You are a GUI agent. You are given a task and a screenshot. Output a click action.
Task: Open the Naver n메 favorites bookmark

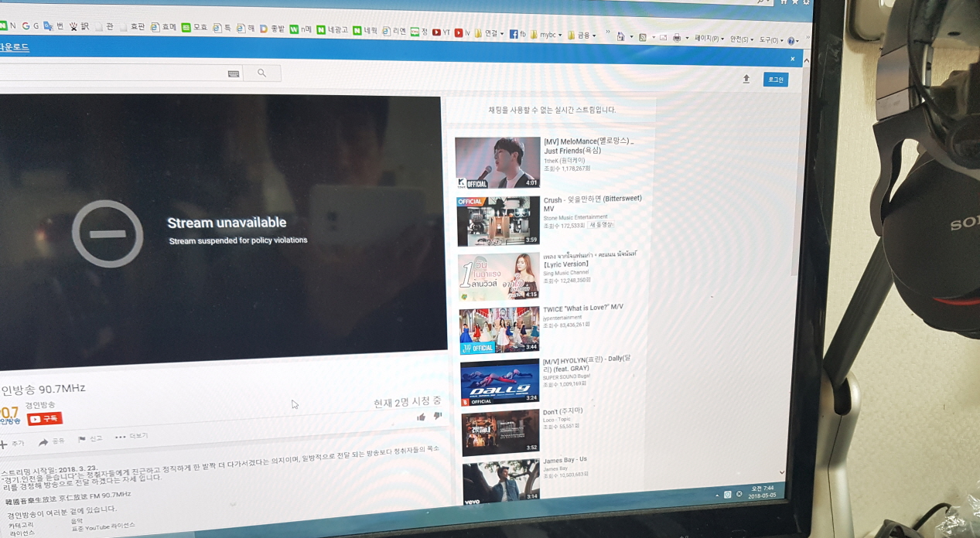[x=302, y=30]
